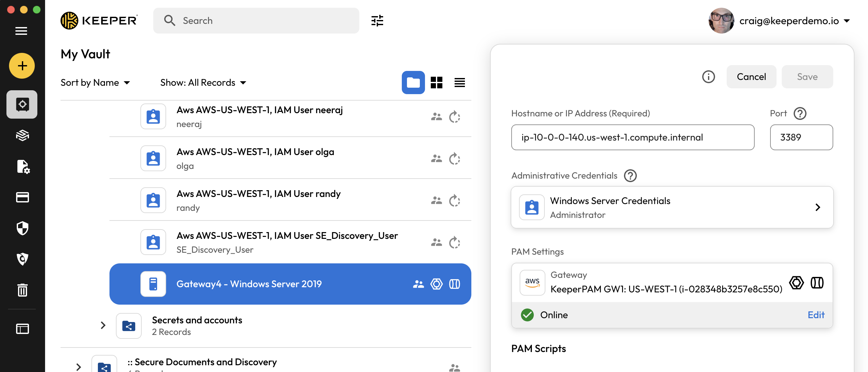Switch to grid view layout
This screenshot has width=868, height=372.
click(x=436, y=82)
